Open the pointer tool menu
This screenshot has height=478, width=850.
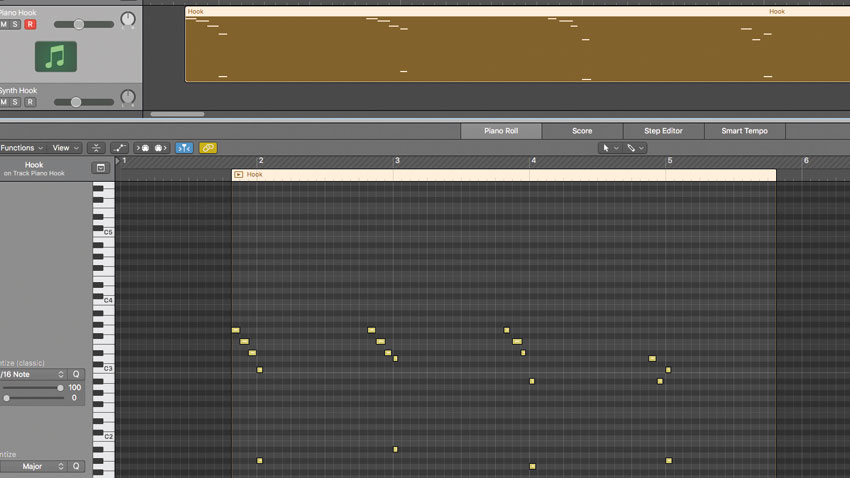(609, 148)
